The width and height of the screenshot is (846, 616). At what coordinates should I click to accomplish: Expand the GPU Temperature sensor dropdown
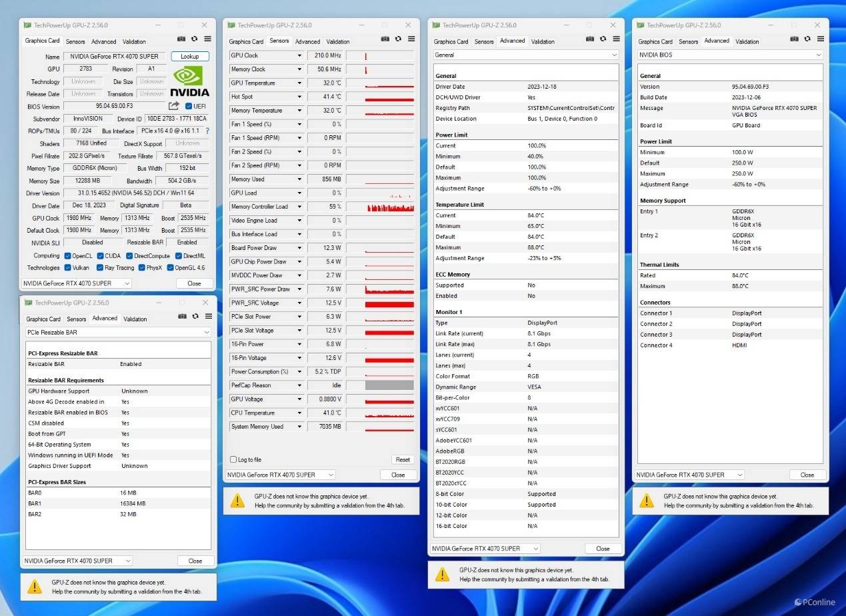pos(299,83)
